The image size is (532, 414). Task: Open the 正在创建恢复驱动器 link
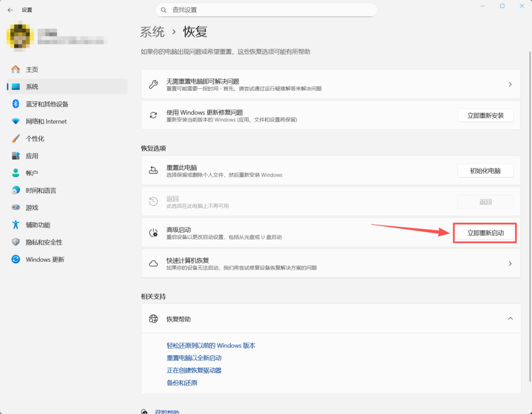[194, 370]
